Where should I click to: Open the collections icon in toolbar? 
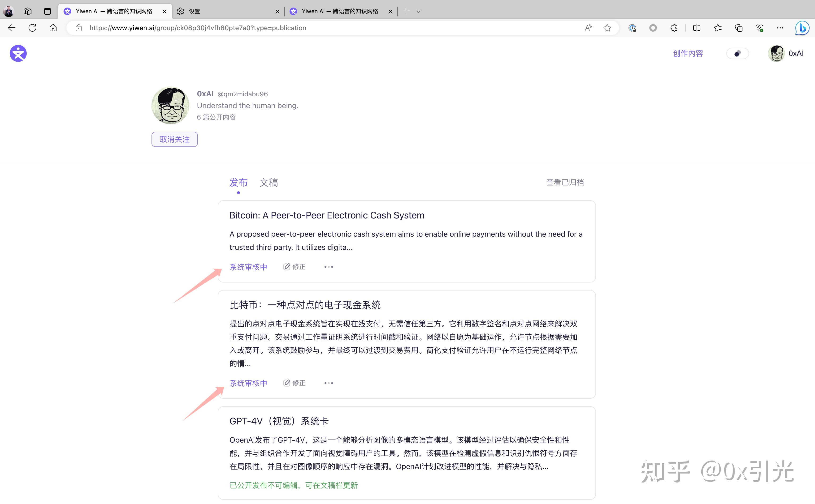tap(739, 28)
